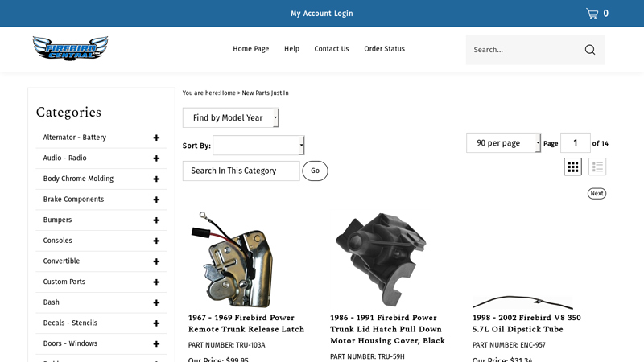Click the Search In This Category field

241,171
